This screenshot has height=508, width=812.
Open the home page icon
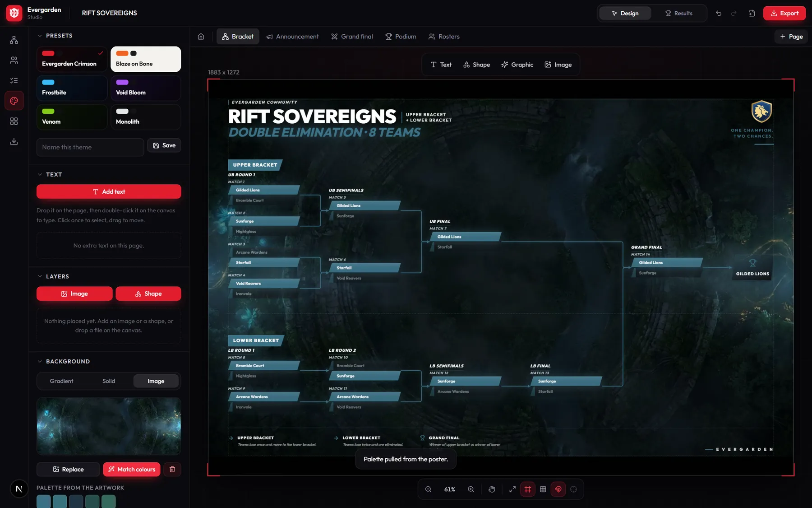(201, 37)
